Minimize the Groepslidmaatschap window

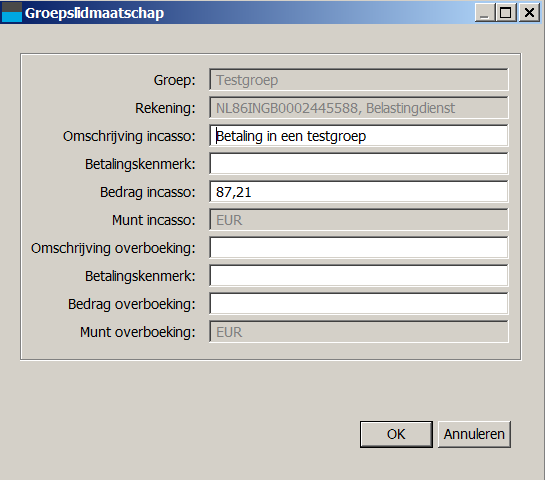pyautogui.click(x=485, y=13)
